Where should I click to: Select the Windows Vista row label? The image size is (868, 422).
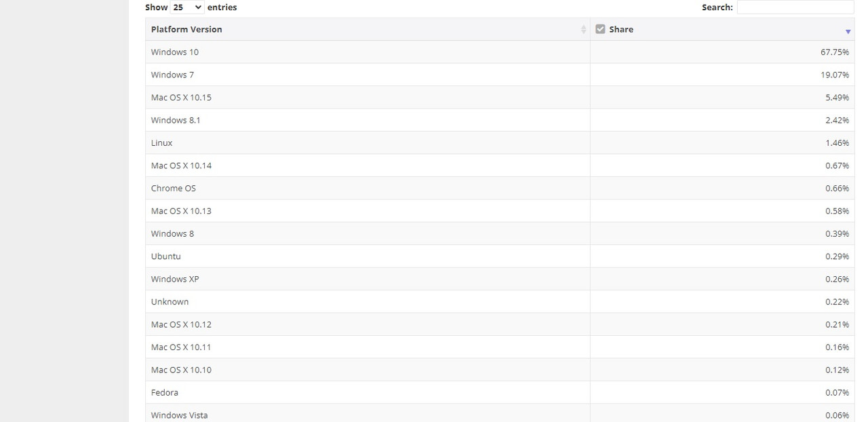pos(180,415)
